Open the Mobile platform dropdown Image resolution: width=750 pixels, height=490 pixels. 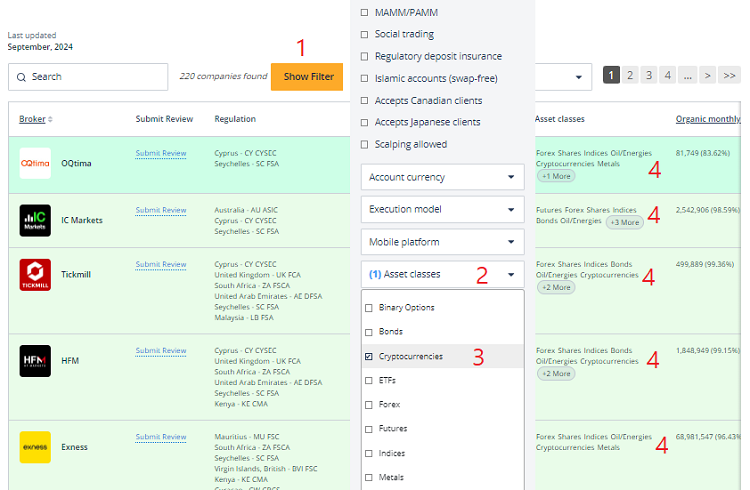pyautogui.click(x=442, y=242)
